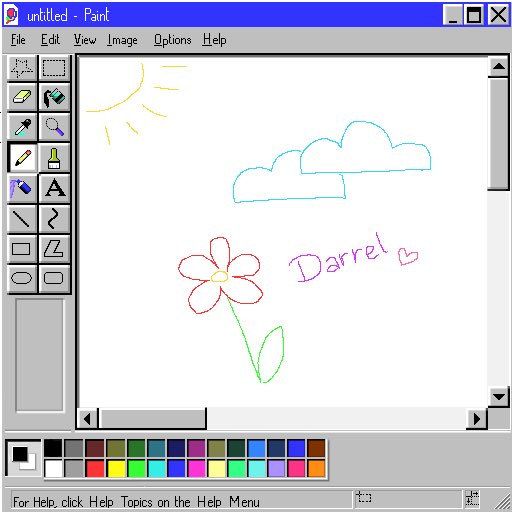This screenshot has width=512, height=512.
Task: Select the pale yellow color swatch
Action: [216, 468]
